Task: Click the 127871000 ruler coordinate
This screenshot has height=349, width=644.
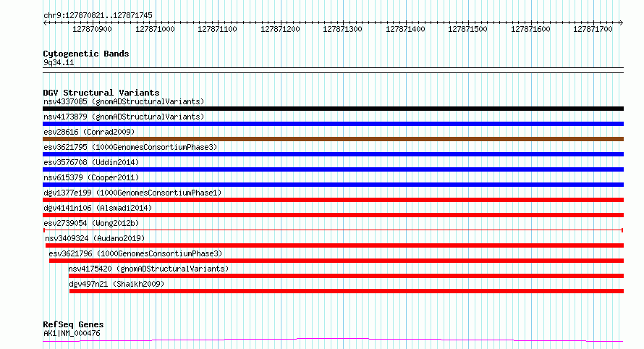Action: click(155, 29)
